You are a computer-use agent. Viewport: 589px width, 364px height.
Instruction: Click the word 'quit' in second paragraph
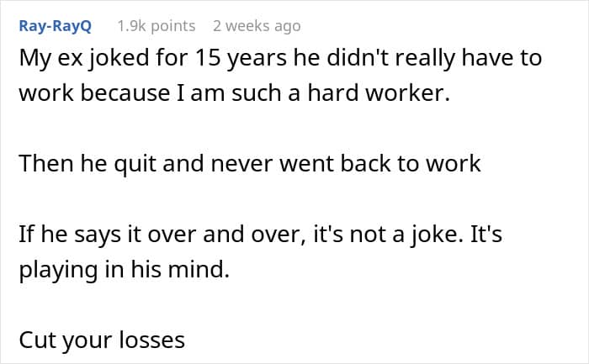[135, 165]
